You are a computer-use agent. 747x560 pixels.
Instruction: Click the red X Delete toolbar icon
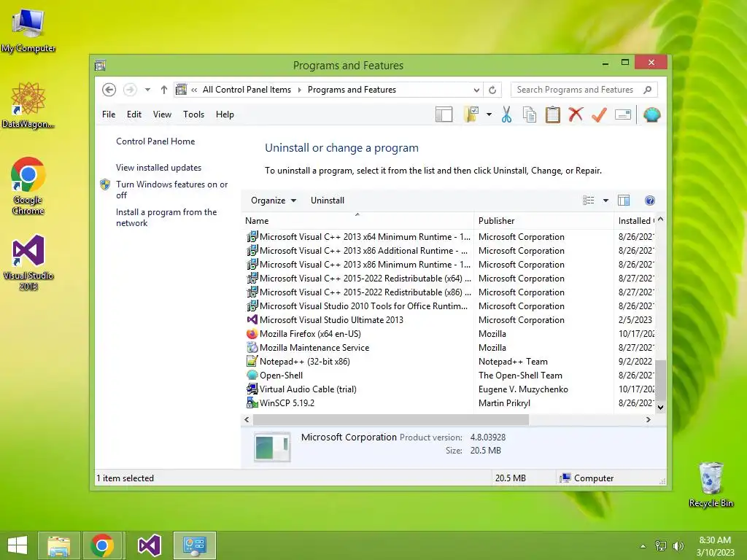[576, 114]
